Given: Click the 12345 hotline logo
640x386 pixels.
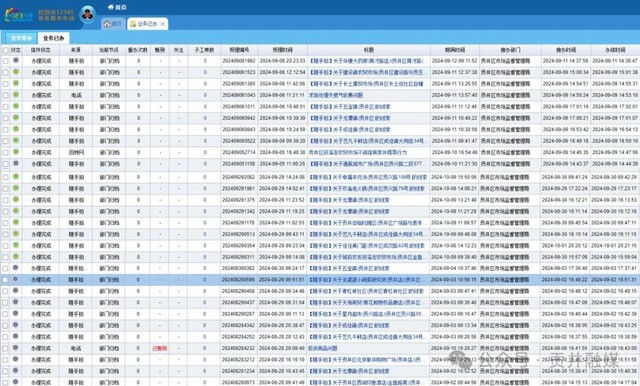Looking at the screenshot, I should 19,16.
